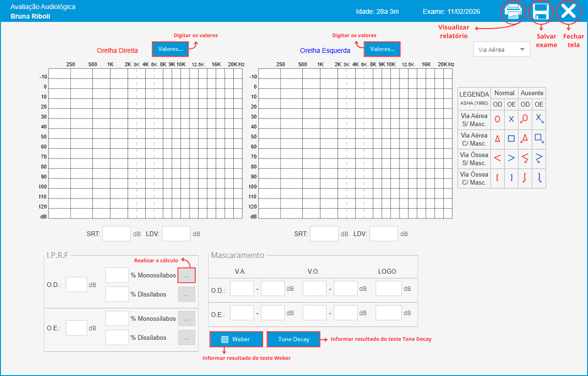The width and height of the screenshot is (588, 376).
Task: Click O.D. Monossílabos calculation ellipsis button
Action: (186, 276)
